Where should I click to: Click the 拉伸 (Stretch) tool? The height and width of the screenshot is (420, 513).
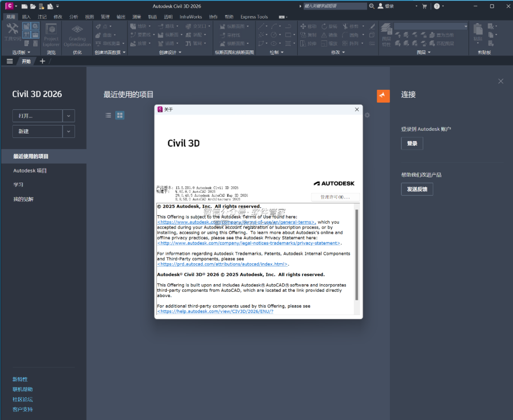click(x=308, y=44)
